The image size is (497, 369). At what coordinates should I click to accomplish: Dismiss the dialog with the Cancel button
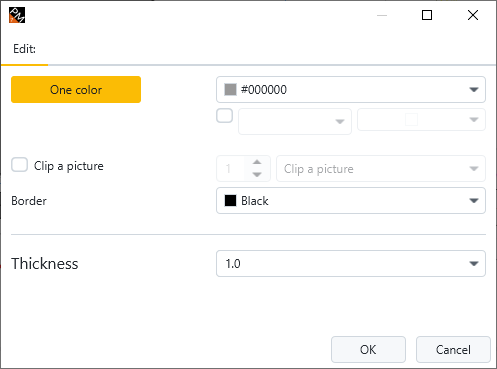pyautogui.click(x=453, y=350)
